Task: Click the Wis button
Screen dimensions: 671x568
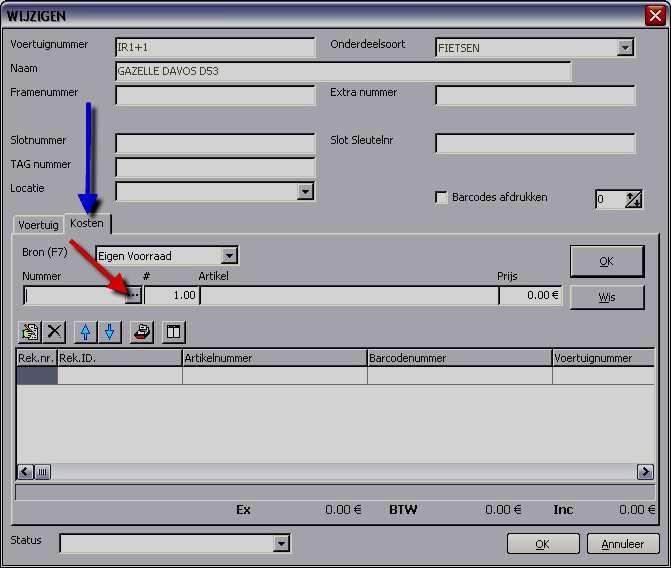Action: (x=606, y=297)
